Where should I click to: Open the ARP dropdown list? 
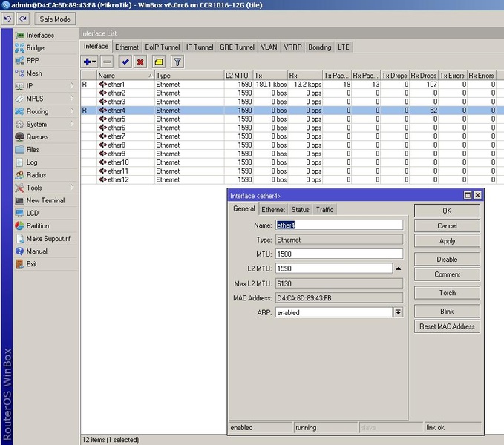(398, 312)
